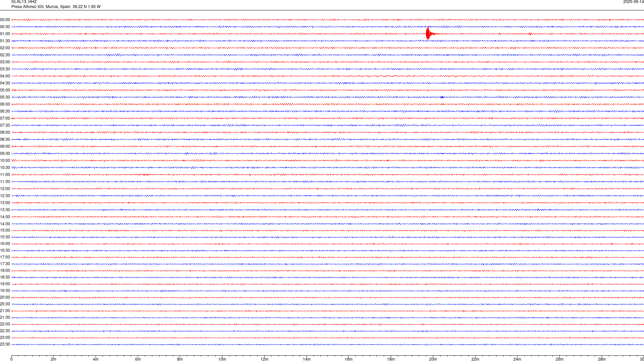The image size is (644, 362).
Task: Select the 23:00 trace time label
Action: tap(5, 338)
